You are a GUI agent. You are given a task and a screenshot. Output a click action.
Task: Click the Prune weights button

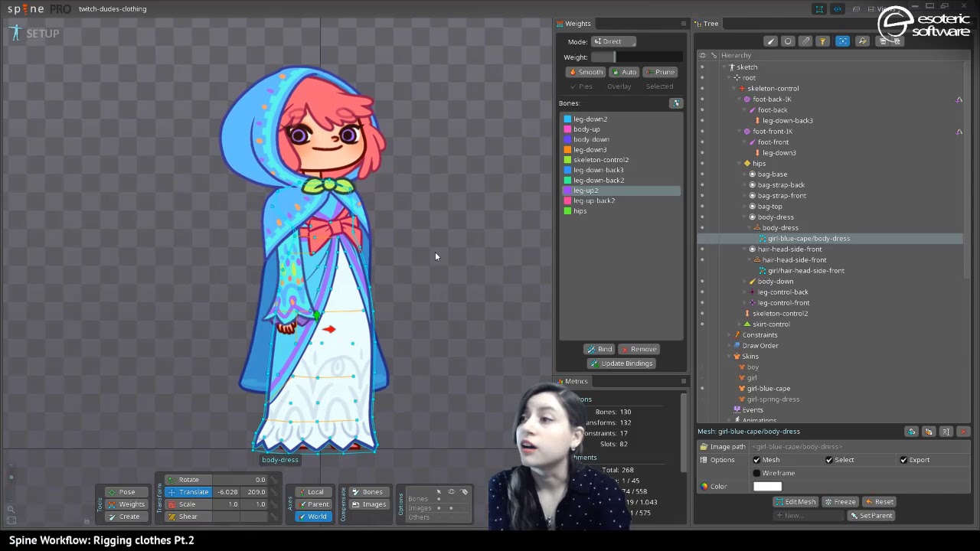pos(660,72)
